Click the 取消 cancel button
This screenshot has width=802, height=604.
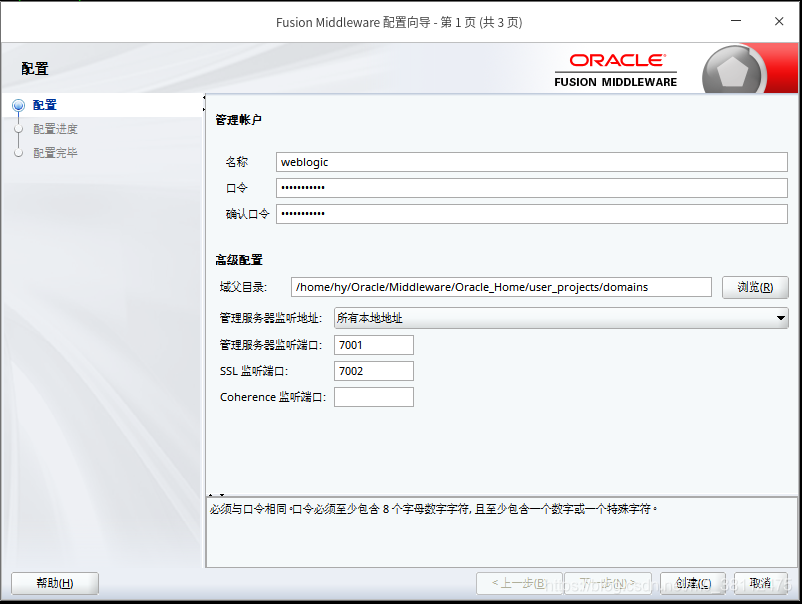[760, 583]
